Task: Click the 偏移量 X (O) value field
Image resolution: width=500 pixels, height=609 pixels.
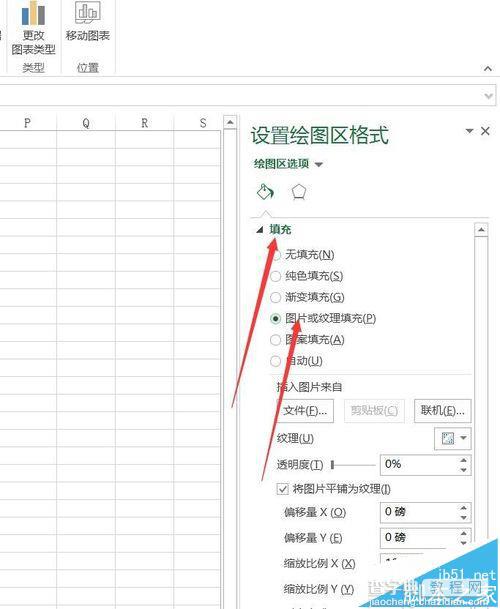Action: coord(418,512)
